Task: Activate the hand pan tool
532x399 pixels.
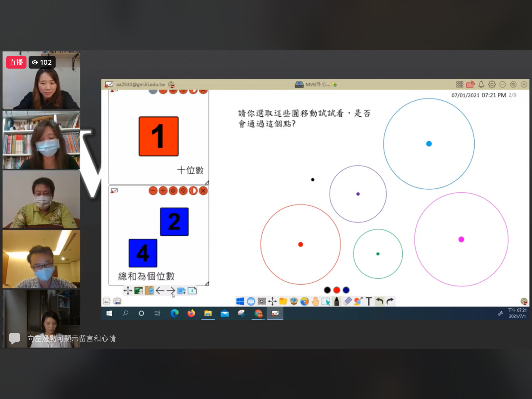Action: coord(315,301)
